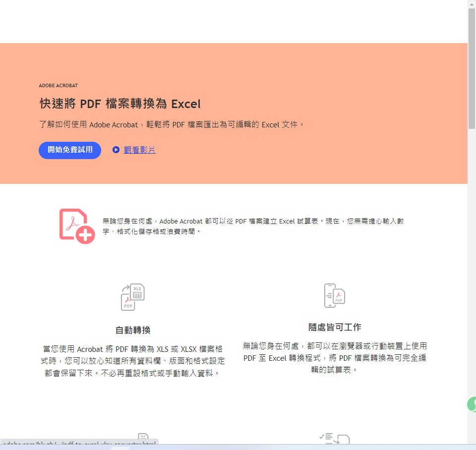Viewport: 476px width, 450px height.
Task: Click the paragraph starting 當您使用 Acrobat
Action: pyautogui.click(x=133, y=361)
